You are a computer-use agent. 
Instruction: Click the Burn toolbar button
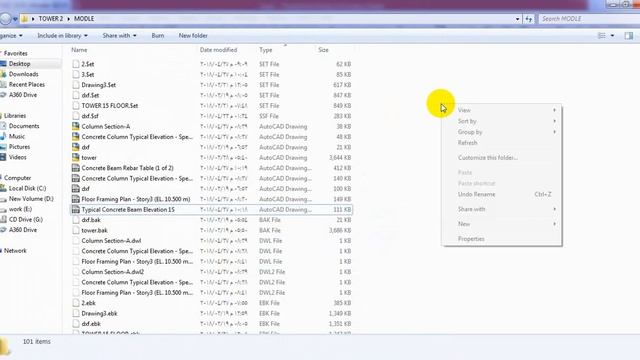click(158, 36)
